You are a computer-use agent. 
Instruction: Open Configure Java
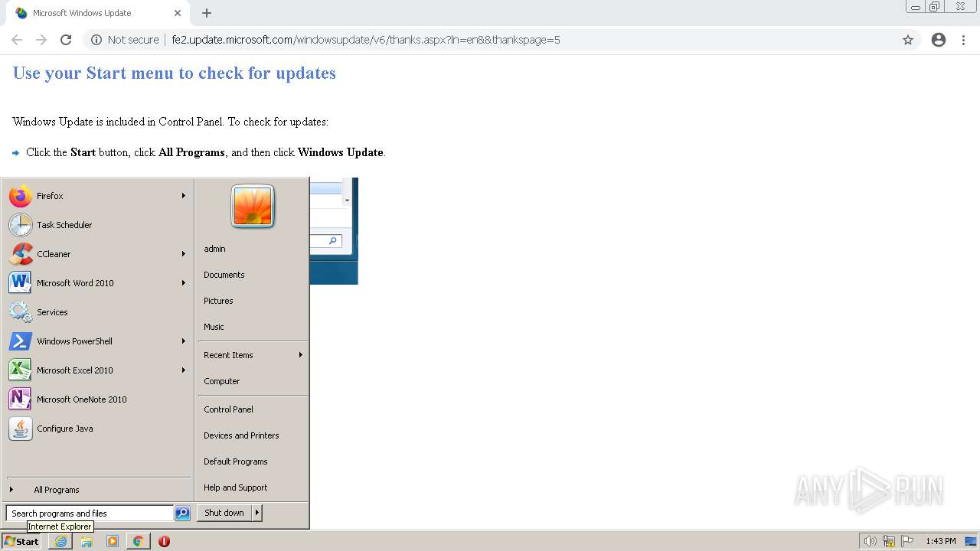(x=97, y=429)
